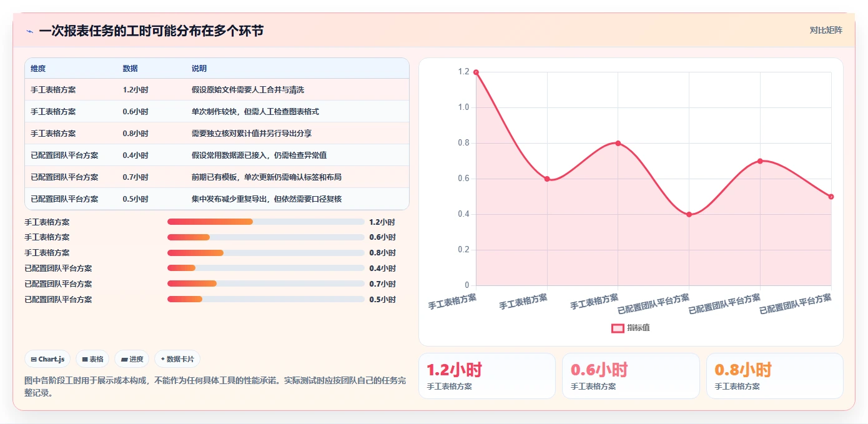868x424 pixels.
Task: Click description starting with 集中发布减少重复导出
Action: pyautogui.click(x=267, y=199)
